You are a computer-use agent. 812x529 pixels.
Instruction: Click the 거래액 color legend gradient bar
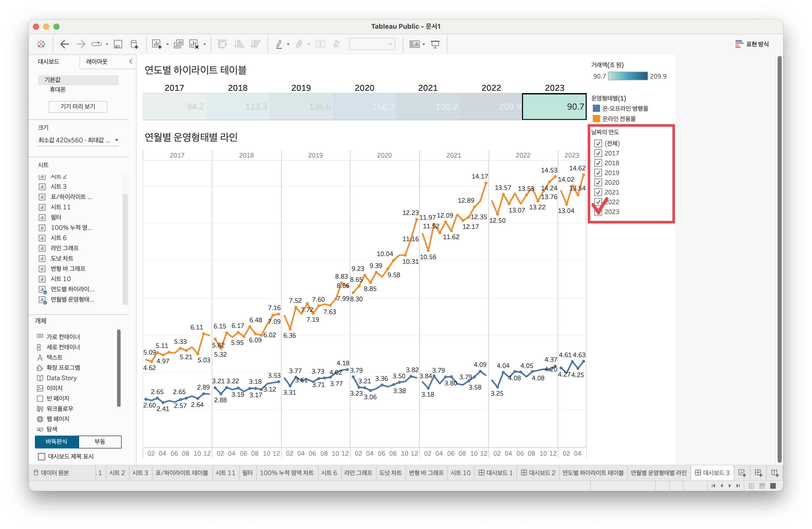pos(627,76)
